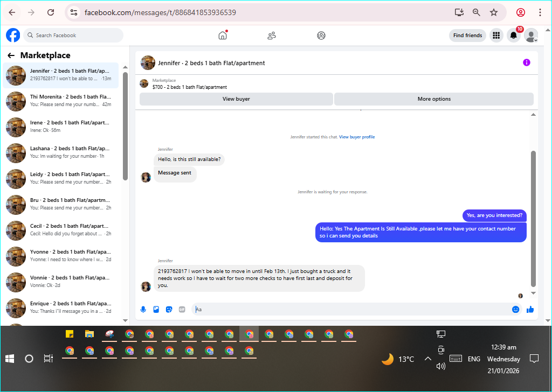
Task: Open the 13°C weather widget
Action: (x=398, y=359)
